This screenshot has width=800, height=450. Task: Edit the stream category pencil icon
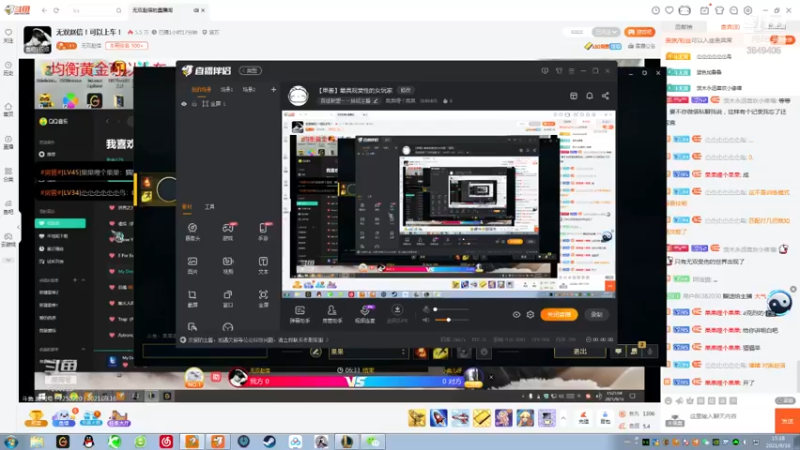[376, 101]
